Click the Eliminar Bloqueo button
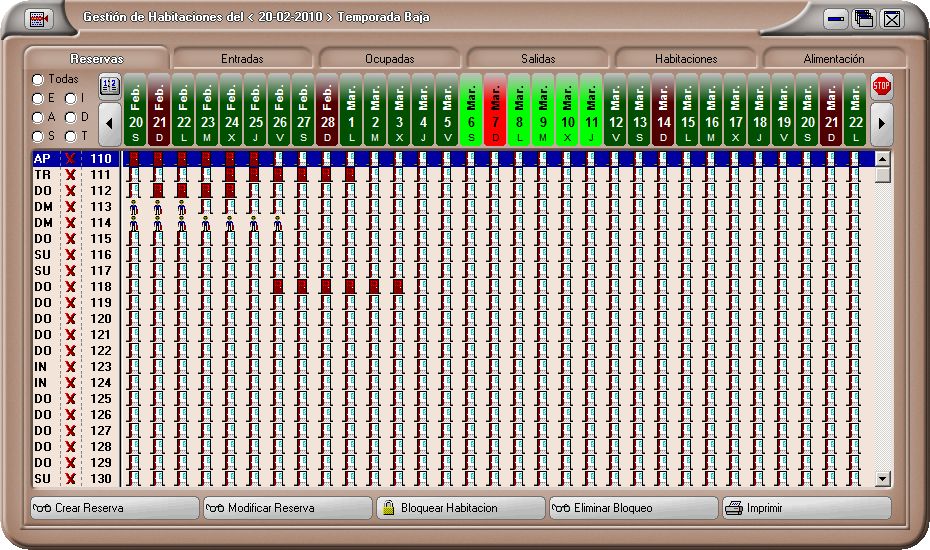930x550 pixels. (x=633, y=508)
